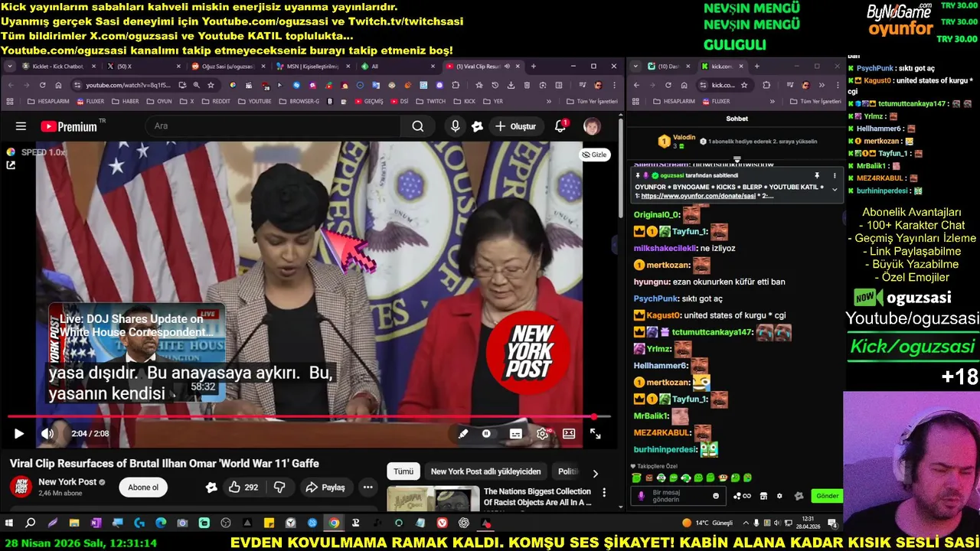Open the weather widget showing 14°C Güneşli

[707, 523]
